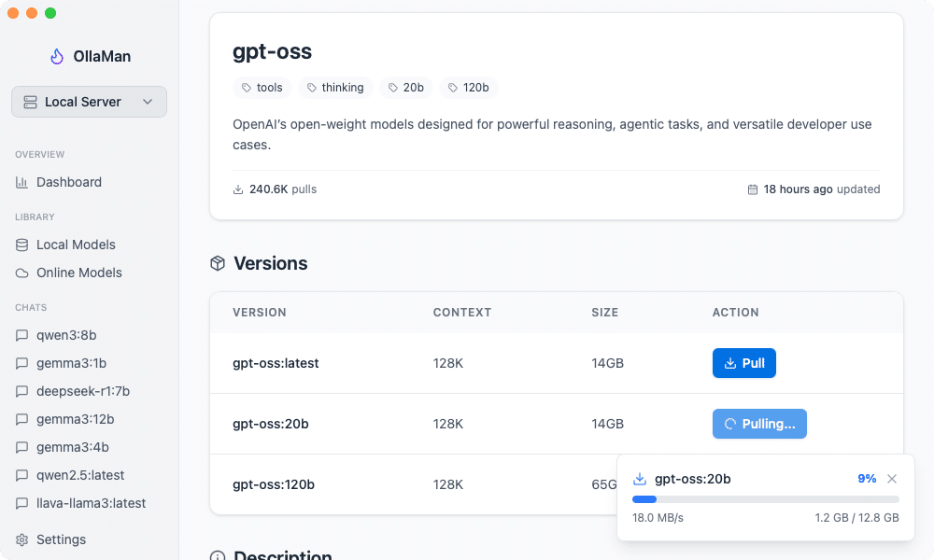This screenshot has width=934, height=560.
Task: Click the Local Models database icon
Action: pos(22,245)
